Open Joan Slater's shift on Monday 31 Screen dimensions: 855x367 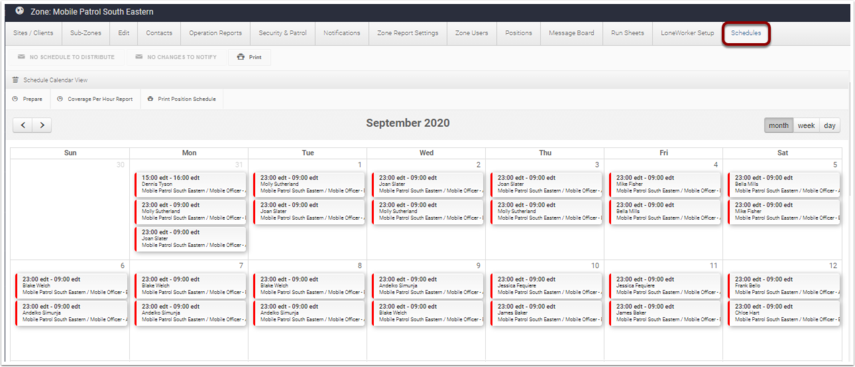coord(190,239)
